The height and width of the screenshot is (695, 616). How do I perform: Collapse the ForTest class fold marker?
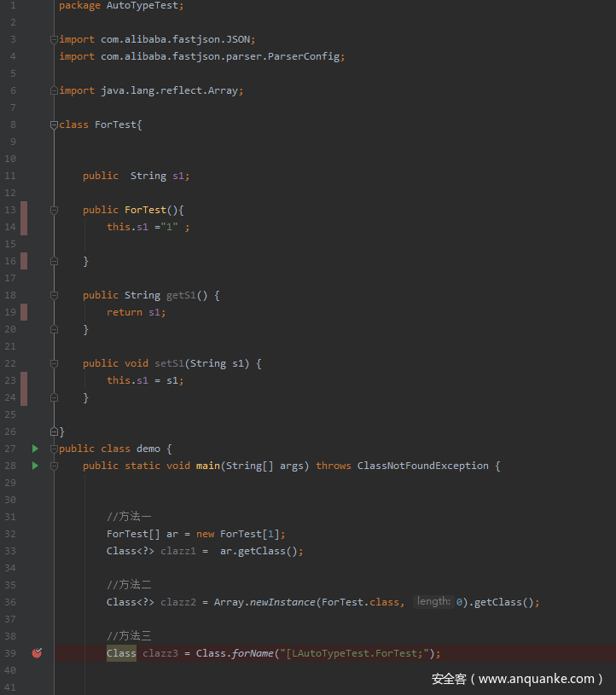(x=55, y=125)
